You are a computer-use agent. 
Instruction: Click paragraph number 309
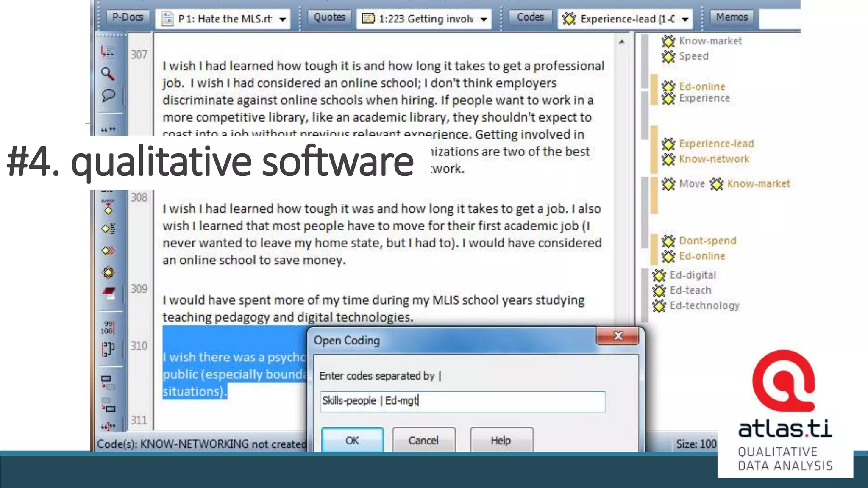[x=139, y=289]
